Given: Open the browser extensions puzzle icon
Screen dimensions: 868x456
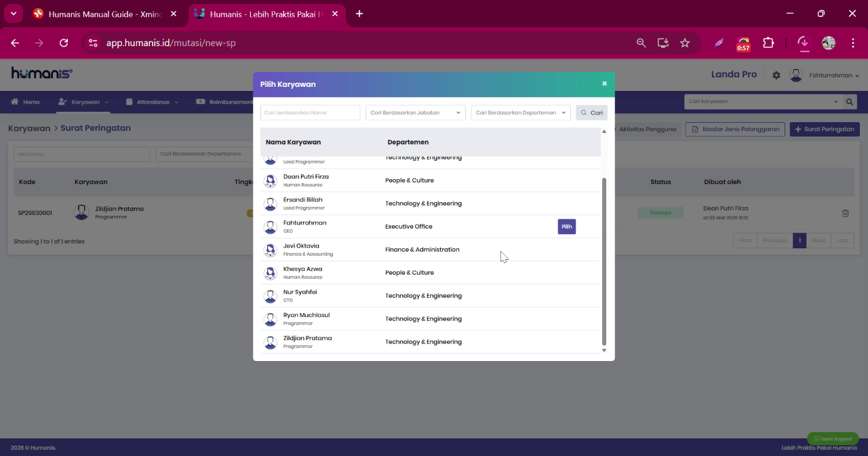Looking at the screenshot, I should [768, 43].
